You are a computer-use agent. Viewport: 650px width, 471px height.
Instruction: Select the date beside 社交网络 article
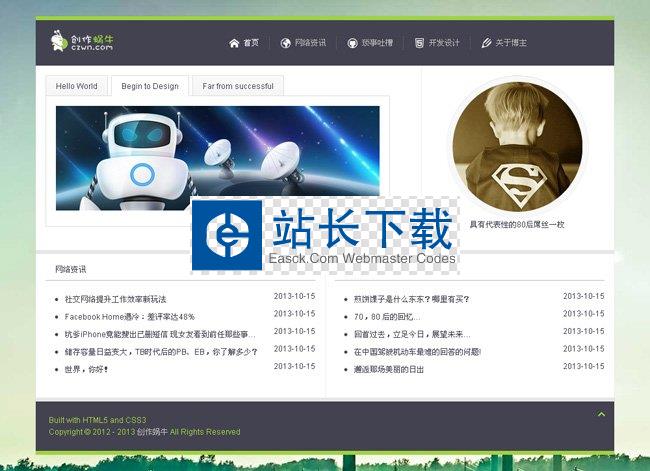(x=294, y=296)
